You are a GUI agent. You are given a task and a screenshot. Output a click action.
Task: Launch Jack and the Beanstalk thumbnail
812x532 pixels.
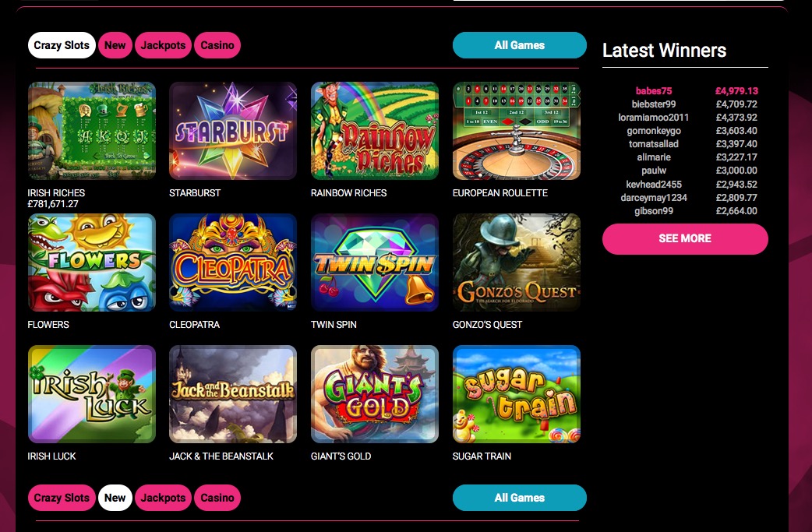coord(233,394)
